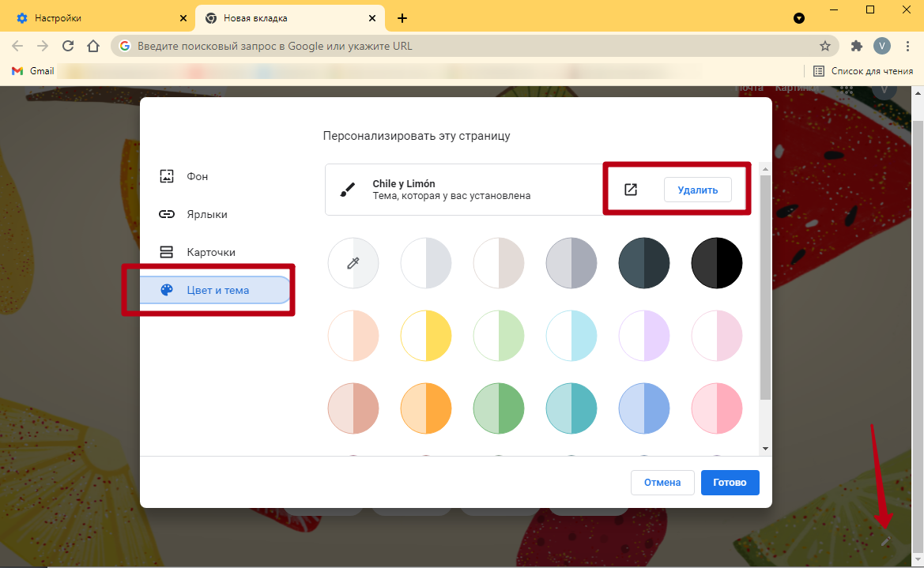Click the profile avatar in toolbar
This screenshot has width=924, height=568.
pos(881,46)
